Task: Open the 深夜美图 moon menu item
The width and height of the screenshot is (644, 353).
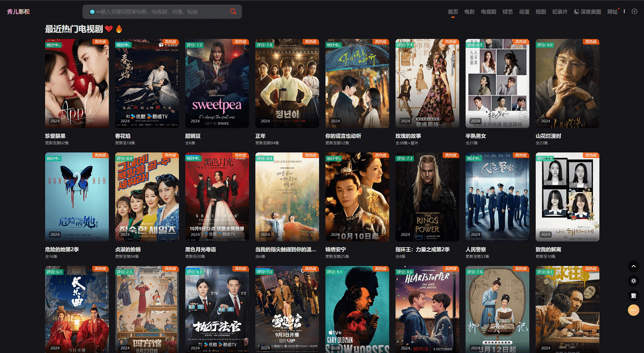Action: pyautogui.click(x=587, y=12)
